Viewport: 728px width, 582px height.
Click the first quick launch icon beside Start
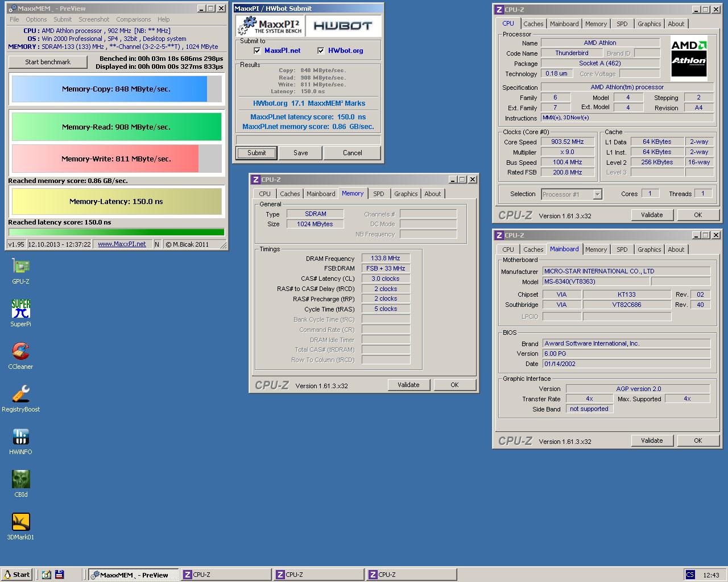point(46,575)
